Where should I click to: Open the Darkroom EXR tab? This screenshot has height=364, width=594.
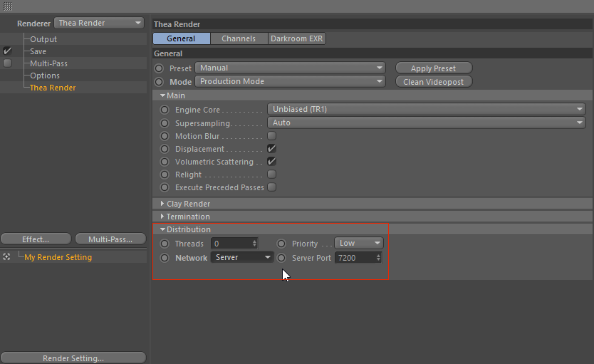296,38
